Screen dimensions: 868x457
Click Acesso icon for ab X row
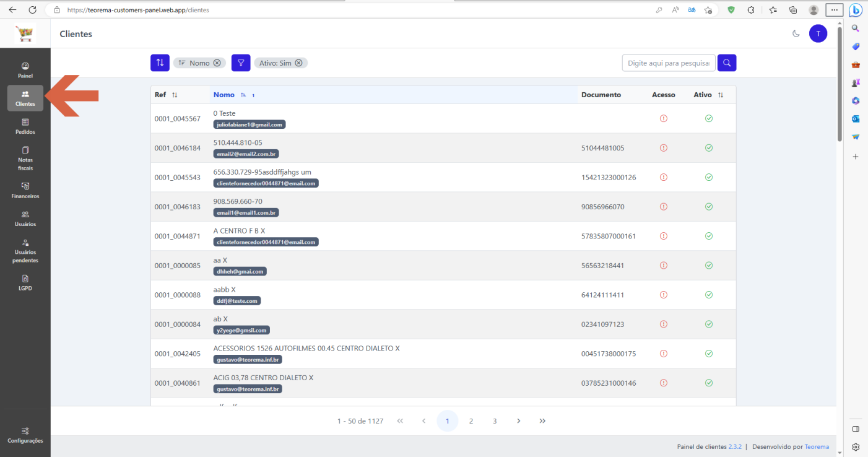coord(664,324)
